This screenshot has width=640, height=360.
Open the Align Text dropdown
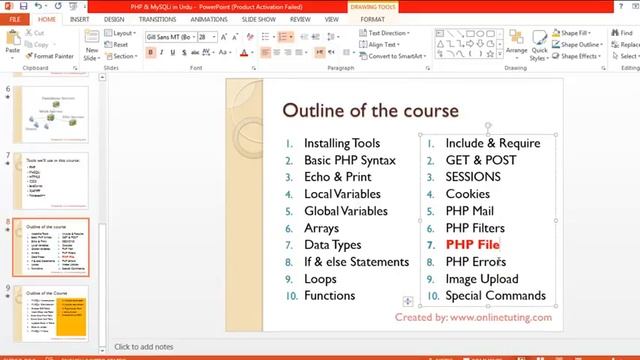[380, 44]
